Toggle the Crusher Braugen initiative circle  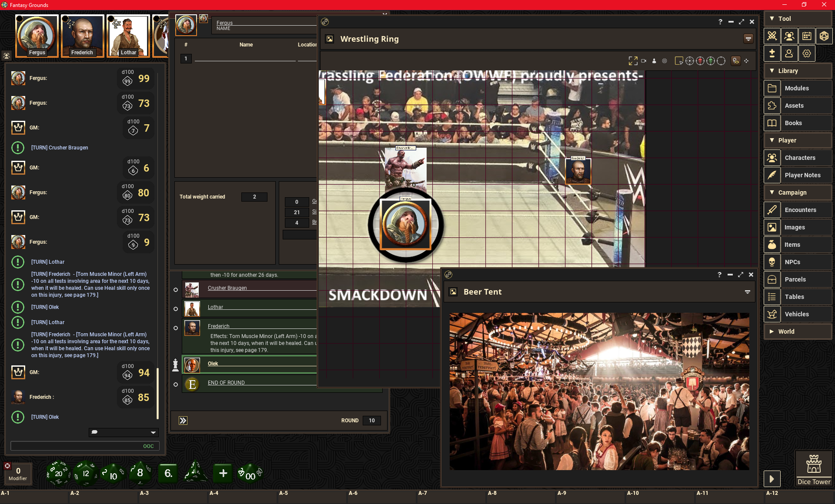(x=176, y=290)
